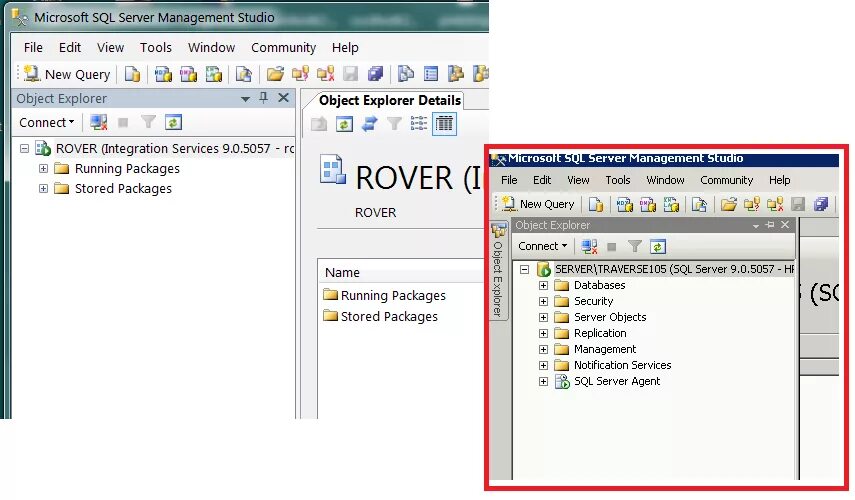Open Help menu in ROVER window
The height and width of the screenshot is (500, 855).
[x=345, y=47]
